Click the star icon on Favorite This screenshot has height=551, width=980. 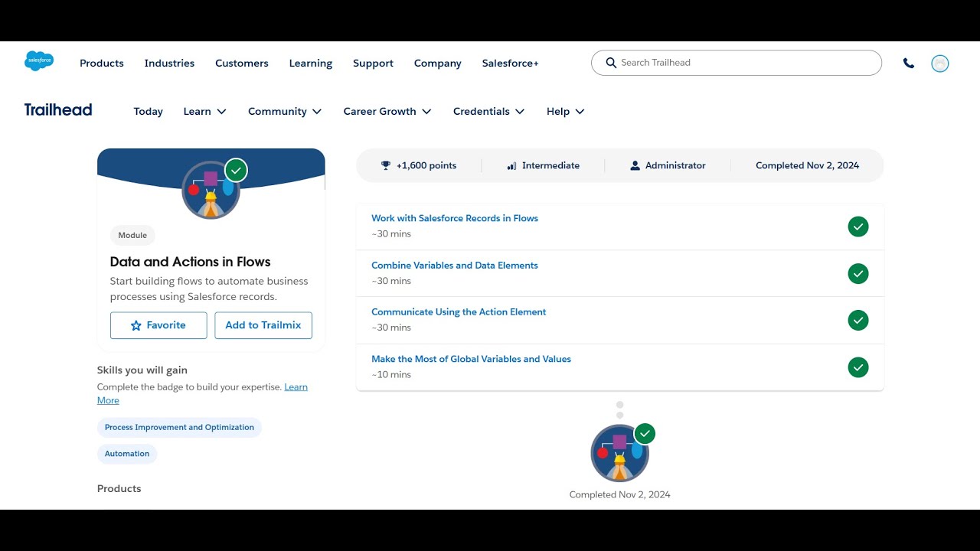(136, 325)
